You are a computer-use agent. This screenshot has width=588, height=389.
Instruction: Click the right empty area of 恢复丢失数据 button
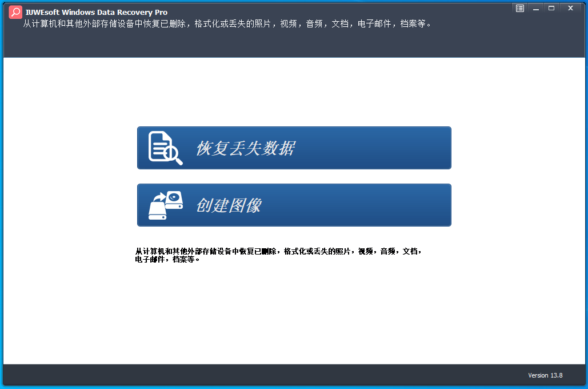pyautogui.click(x=389, y=148)
